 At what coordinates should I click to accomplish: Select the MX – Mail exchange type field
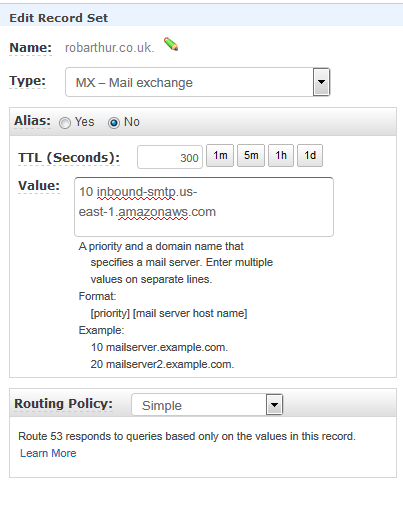click(x=198, y=82)
